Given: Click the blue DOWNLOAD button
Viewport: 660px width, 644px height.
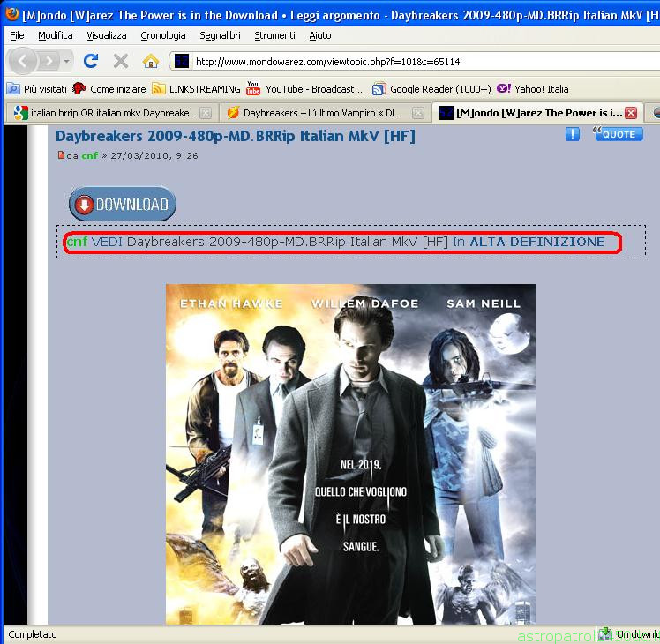Looking at the screenshot, I should click(x=122, y=204).
